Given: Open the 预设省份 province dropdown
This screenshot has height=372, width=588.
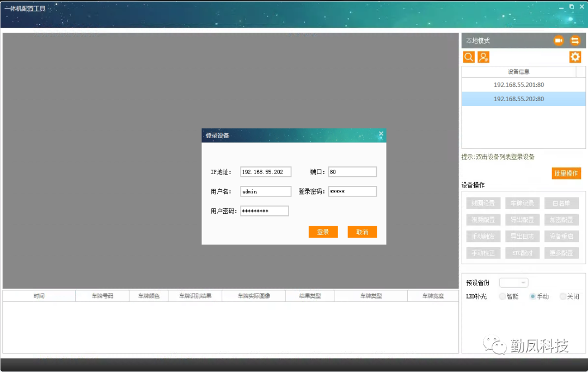Looking at the screenshot, I should 513,282.
